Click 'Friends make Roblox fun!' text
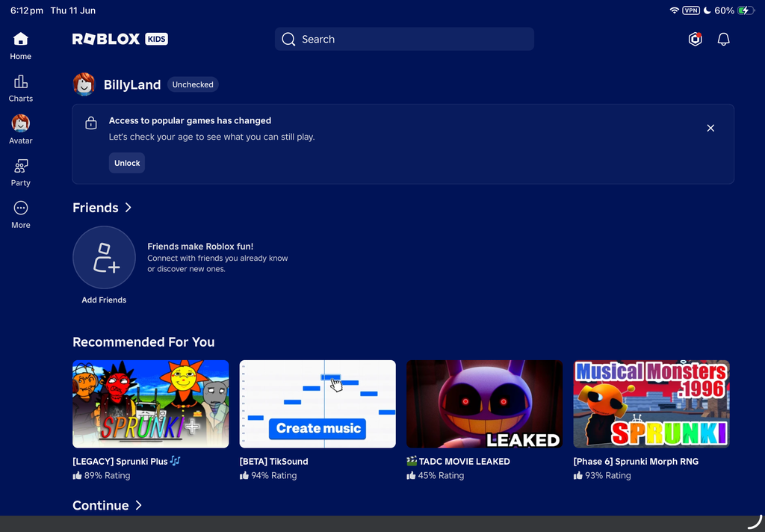The image size is (765, 532). (200, 247)
